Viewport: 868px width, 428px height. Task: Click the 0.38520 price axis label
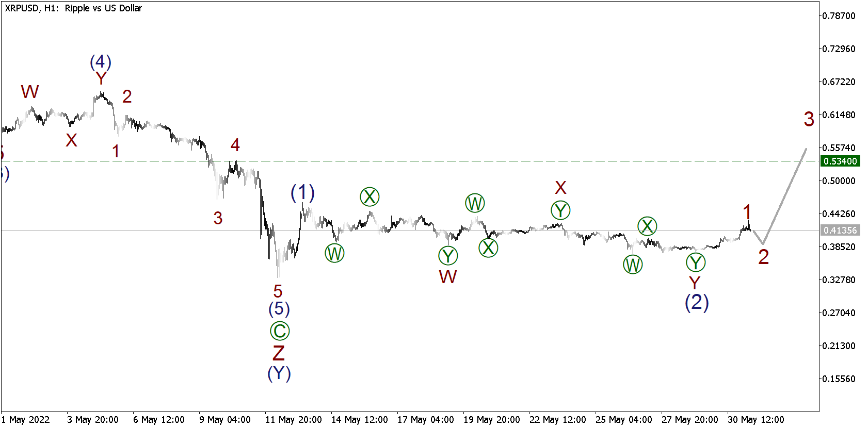point(839,247)
